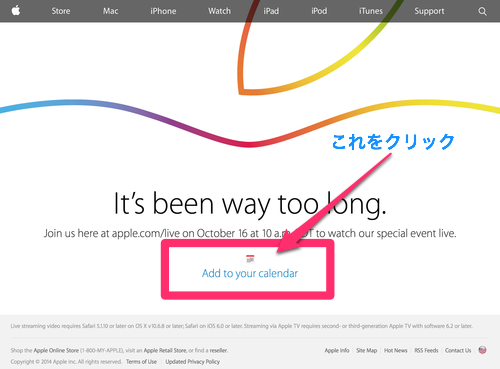The image size is (500, 369).
Task: Open the Watch nav item
Action: (219, 11)
